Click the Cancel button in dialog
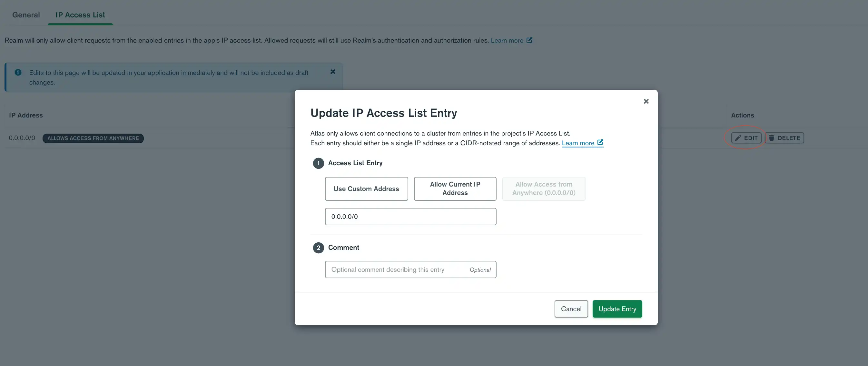This screenshot has width=868, height=366. point(571,309)
